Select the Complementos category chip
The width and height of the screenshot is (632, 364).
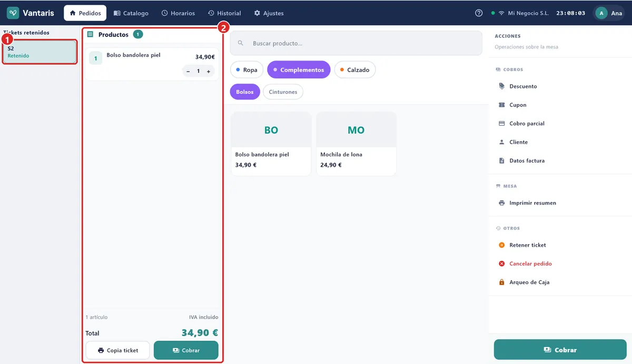(x=299, y=70)
